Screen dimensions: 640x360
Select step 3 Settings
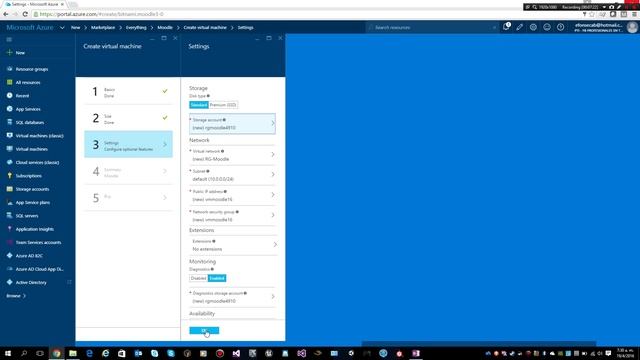[x=128, y=144]
